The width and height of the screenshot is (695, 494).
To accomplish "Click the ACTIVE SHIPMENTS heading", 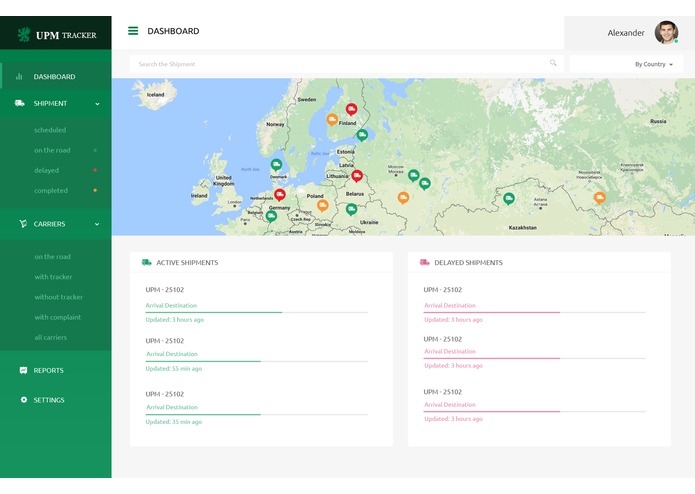I will pos(187,263).
